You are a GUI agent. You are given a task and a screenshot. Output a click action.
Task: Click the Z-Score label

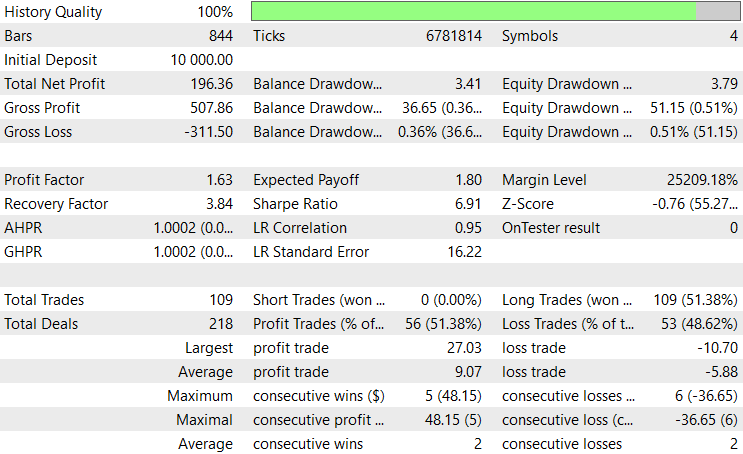pyautogui.click(x=528, y=204)
